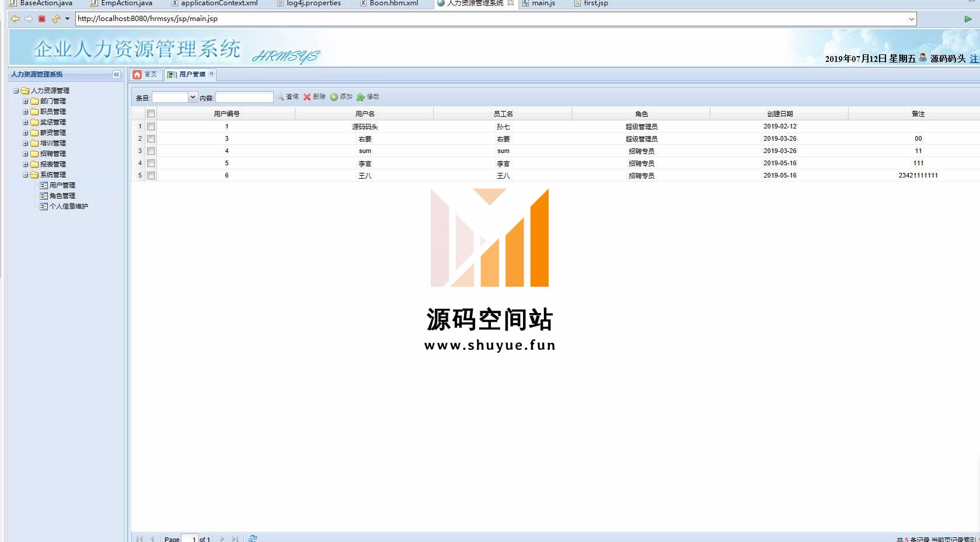
Task: Check the row checkbox for user 右要
Action: click(x=151, y=138)
